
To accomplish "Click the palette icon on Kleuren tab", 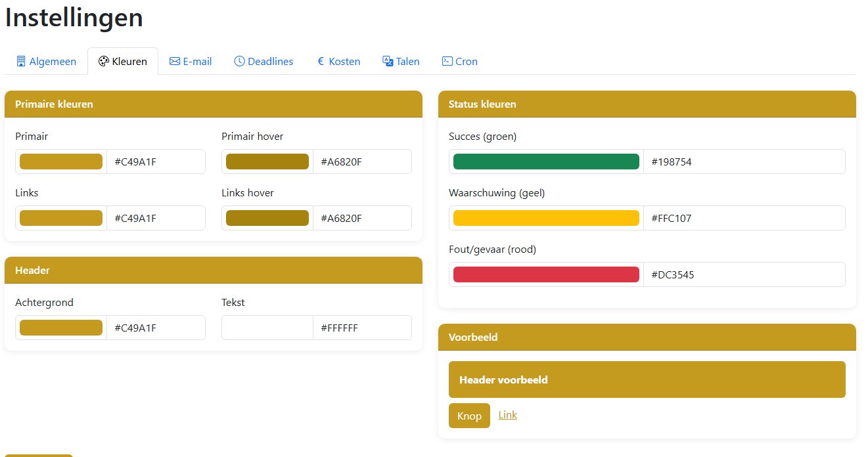I will [x=103, y=61].
